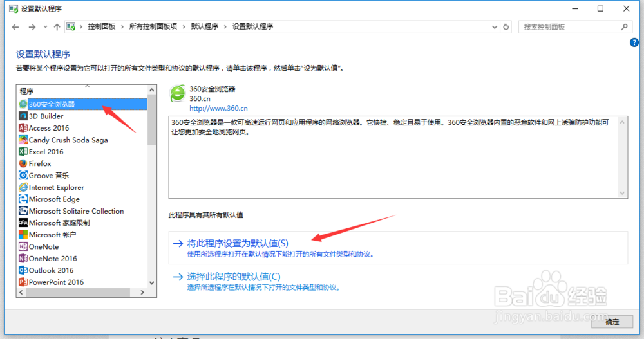644x339 pixels.
Task: Click the Firefox icon in list
Action: tap(23, 164)
